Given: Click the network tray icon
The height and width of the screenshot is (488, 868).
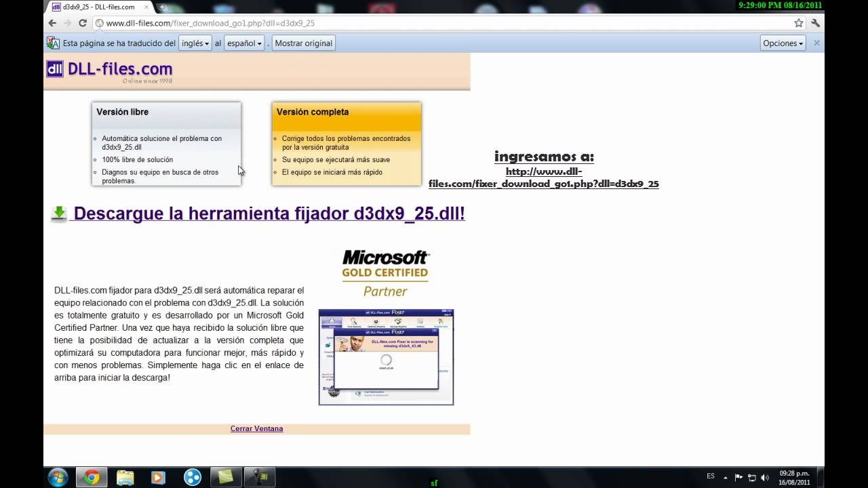Looking at the screenshot, I should pyautogui.click(x=752, y=477).
